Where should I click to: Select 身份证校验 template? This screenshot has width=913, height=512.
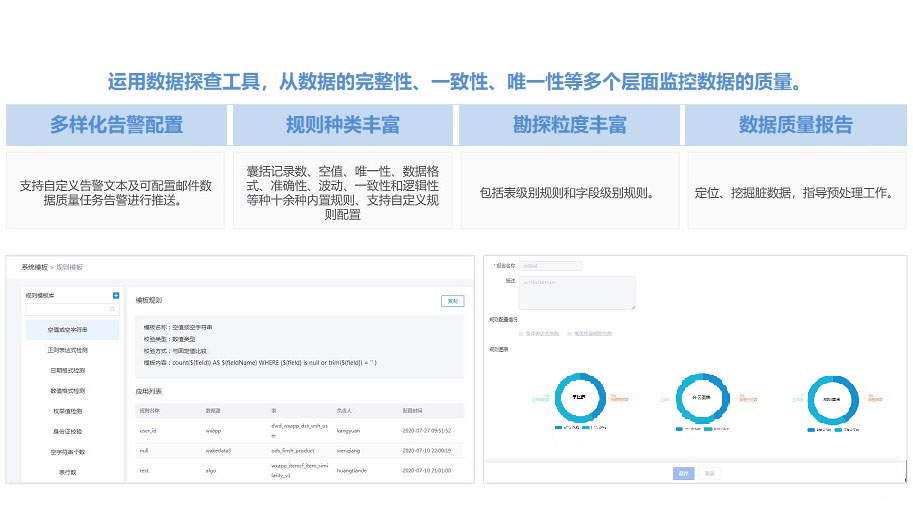click(68, 432)
